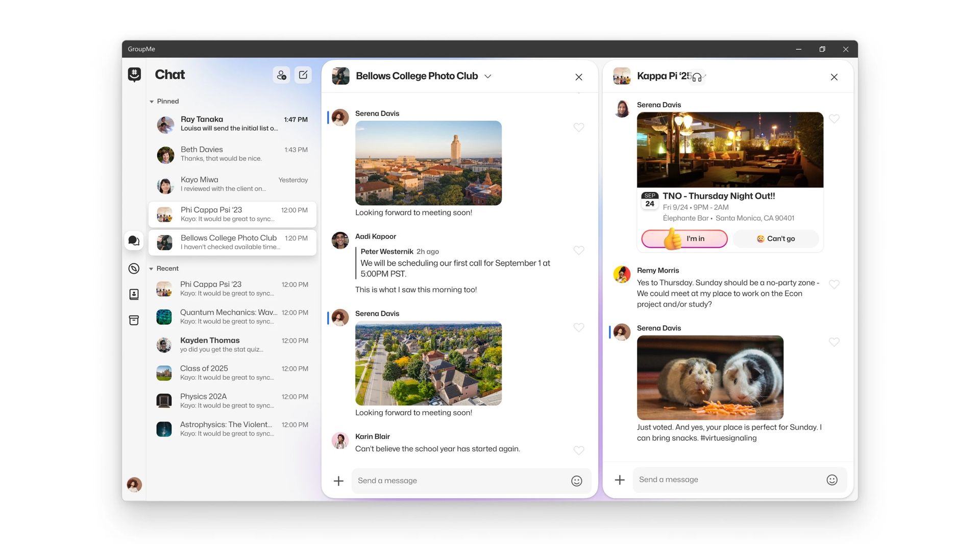The image size is (980, 544).
Task: Open the emoji picker in Bellows chat input
Action: (x=576, y=481)
